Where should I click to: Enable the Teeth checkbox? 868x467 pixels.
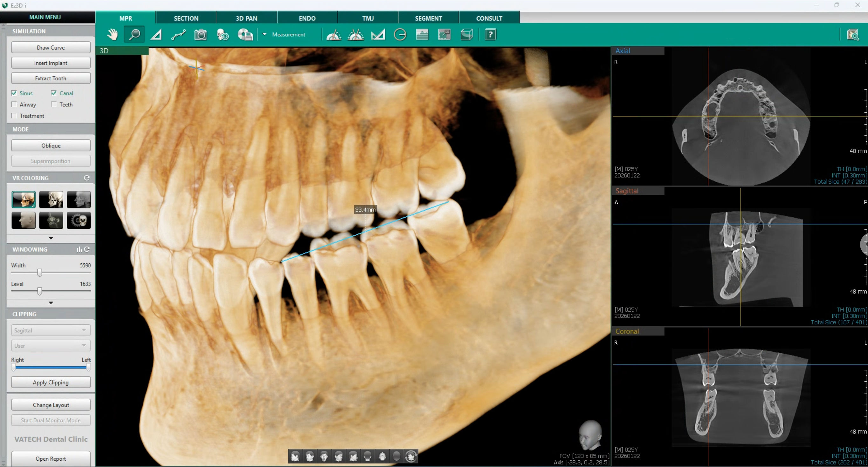pos(54,105)
